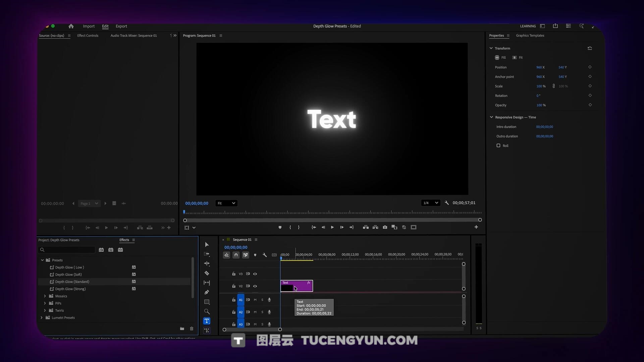
Task: Select the Type tool
Action: pos(207,321)
